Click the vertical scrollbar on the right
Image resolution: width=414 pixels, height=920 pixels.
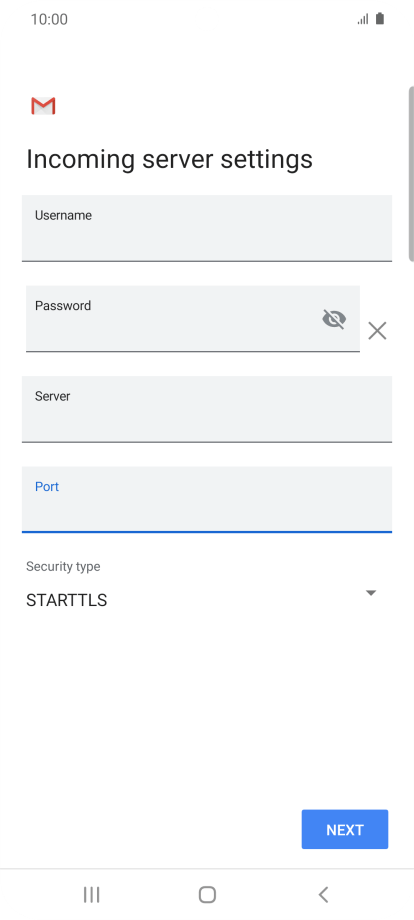(411, 174)
